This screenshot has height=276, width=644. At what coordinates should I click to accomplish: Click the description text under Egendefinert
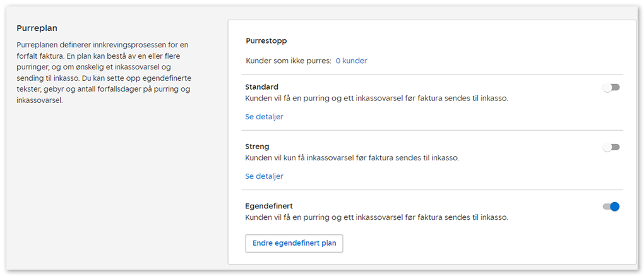[376, 217]
